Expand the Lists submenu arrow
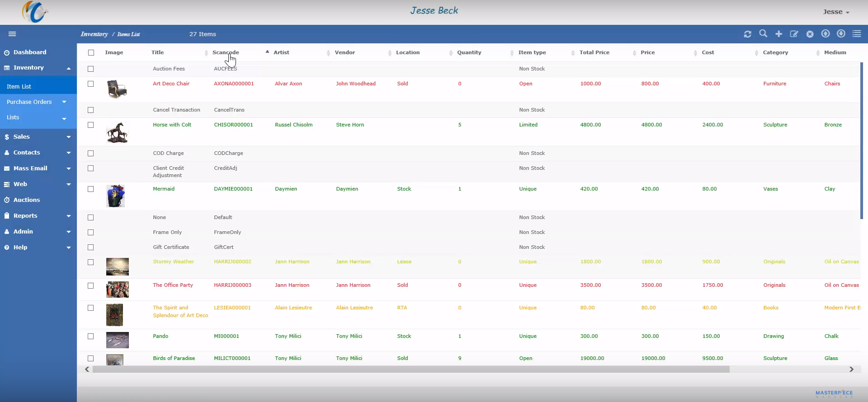This screenshot has height=402, width=868. pos(64,118)
